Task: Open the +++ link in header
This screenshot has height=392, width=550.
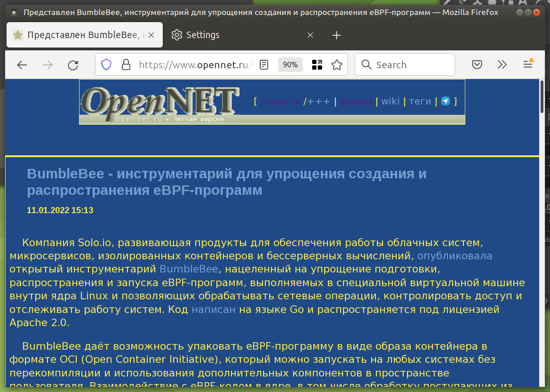Action: pos(319,102)
